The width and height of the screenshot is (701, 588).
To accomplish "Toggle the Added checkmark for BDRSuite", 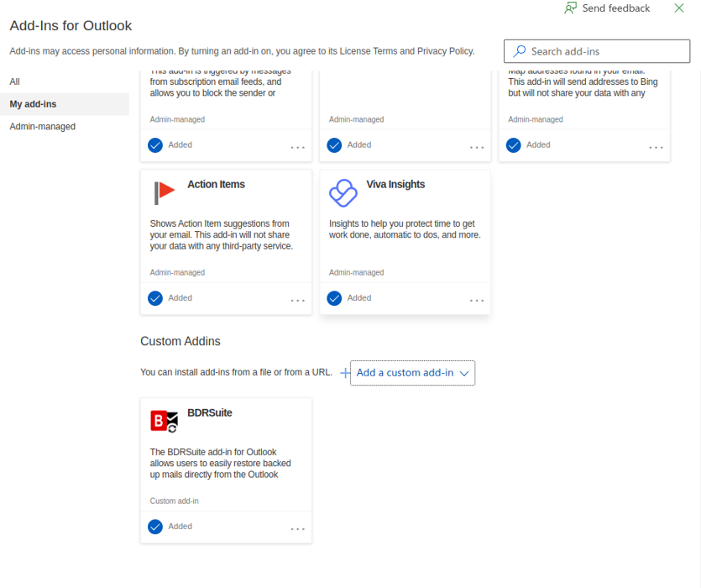I will (x=155, y=528).
